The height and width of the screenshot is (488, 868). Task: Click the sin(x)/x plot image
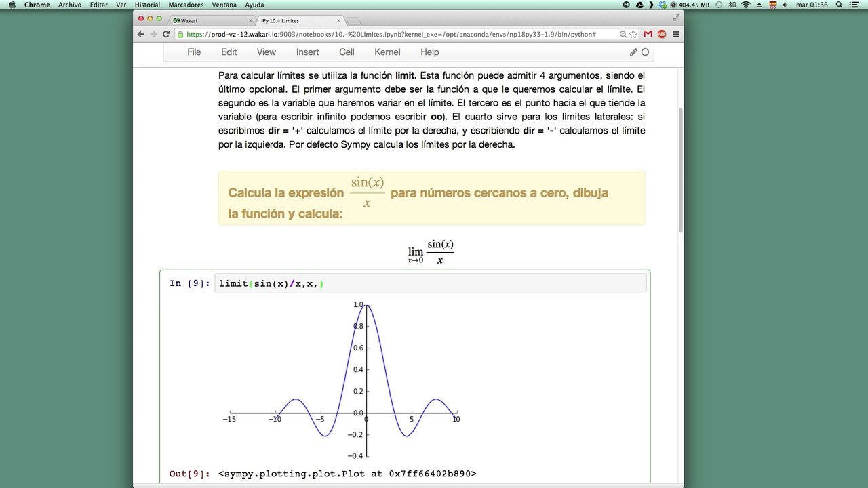point(342,380)
